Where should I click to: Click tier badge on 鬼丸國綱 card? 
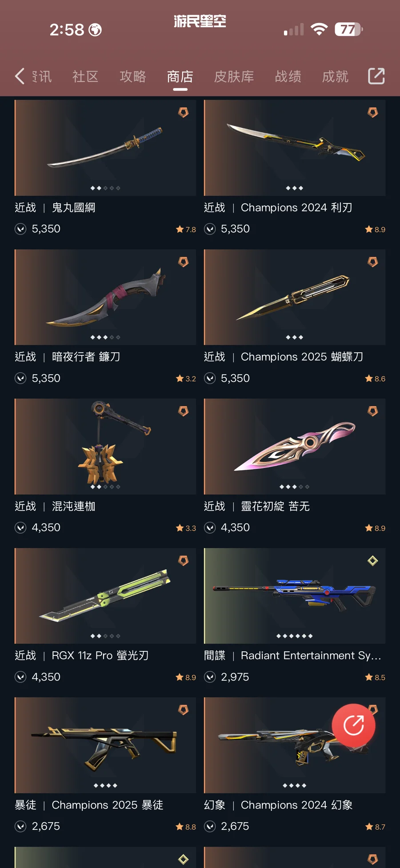pyautogui.click(x=183, y=112)
